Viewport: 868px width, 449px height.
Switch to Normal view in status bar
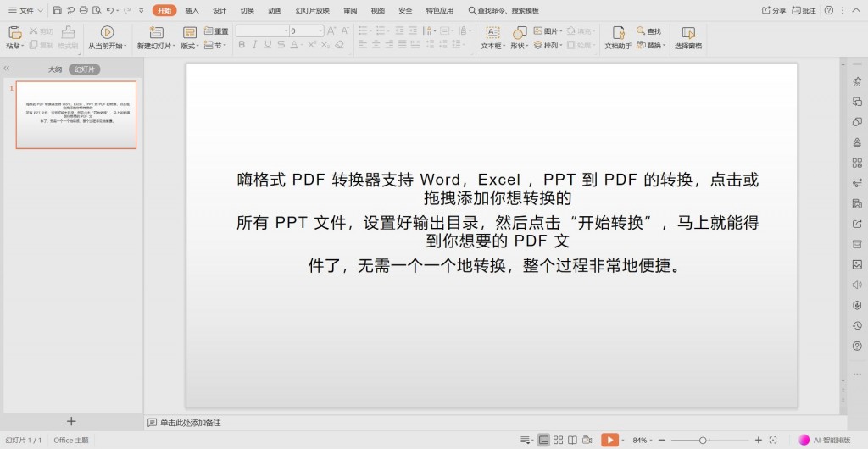pos(543,441)
